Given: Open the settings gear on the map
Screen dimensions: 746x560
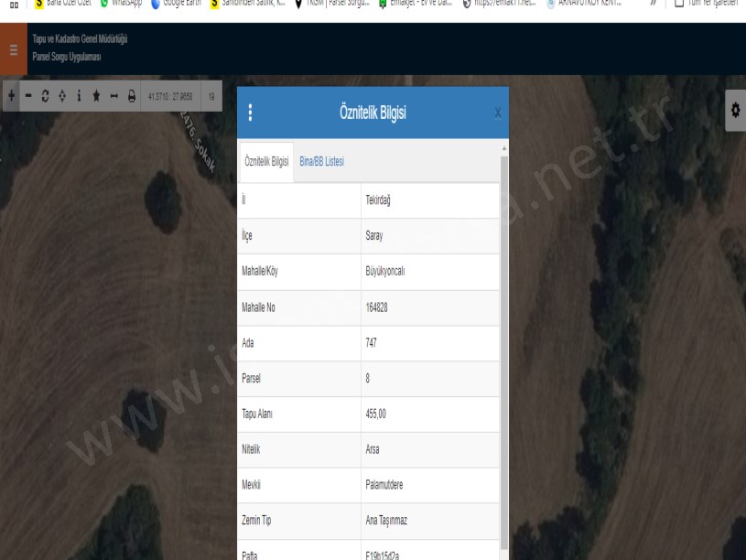Looking at the screenshot, I should point(735,109).
